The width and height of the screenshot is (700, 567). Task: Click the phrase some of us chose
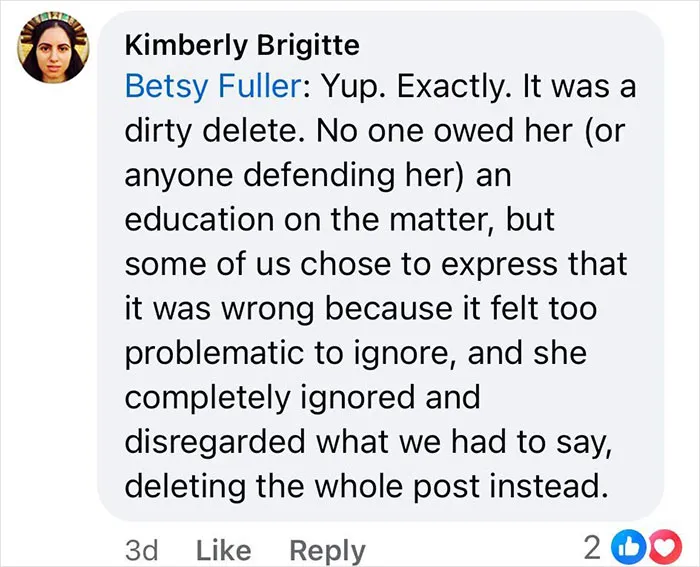(258, 264)
